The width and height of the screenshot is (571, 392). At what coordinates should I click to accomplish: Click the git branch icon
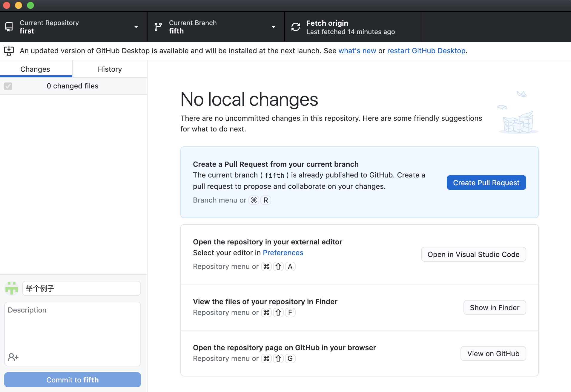point(158,27)
